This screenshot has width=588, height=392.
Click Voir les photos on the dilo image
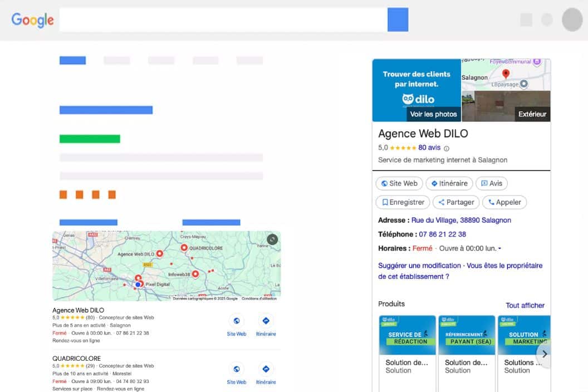pyautogui.click(x=434, y=114)
